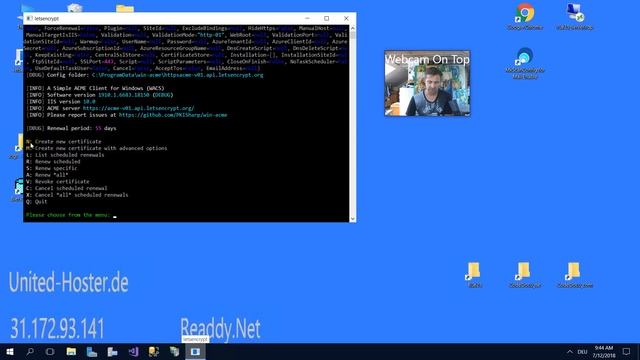Click the 'IIS version 10.0' line

pos(60,101)
